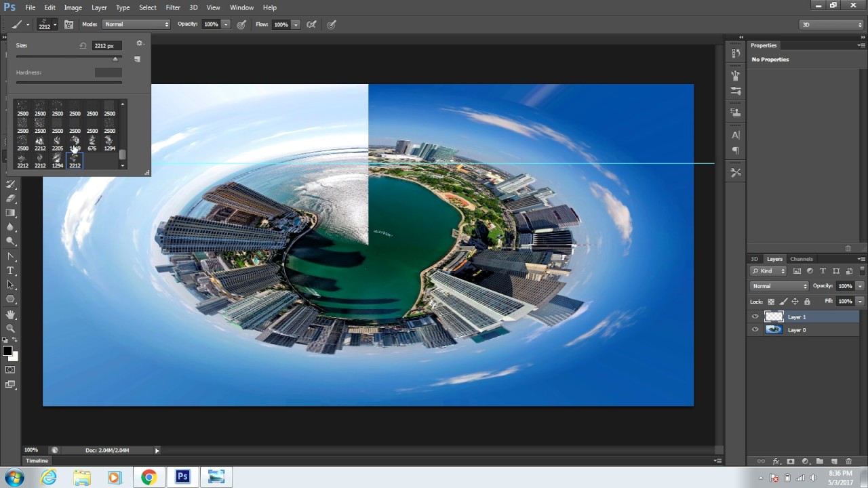Expand the layer Opacity arrow
Image resolution: width=868 pixels, height=488 pixels.
860,286
